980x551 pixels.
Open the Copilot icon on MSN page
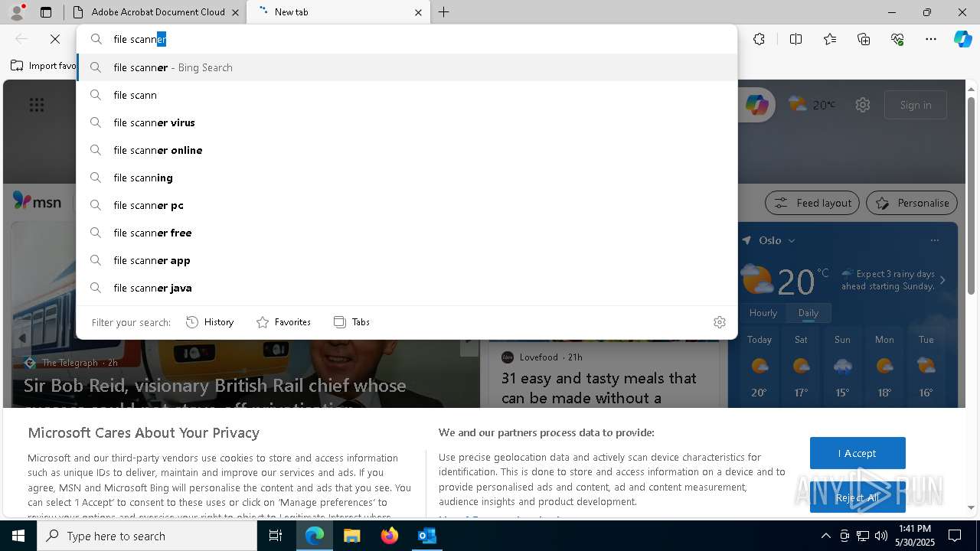pyautogui.click(x=756, y=105)
